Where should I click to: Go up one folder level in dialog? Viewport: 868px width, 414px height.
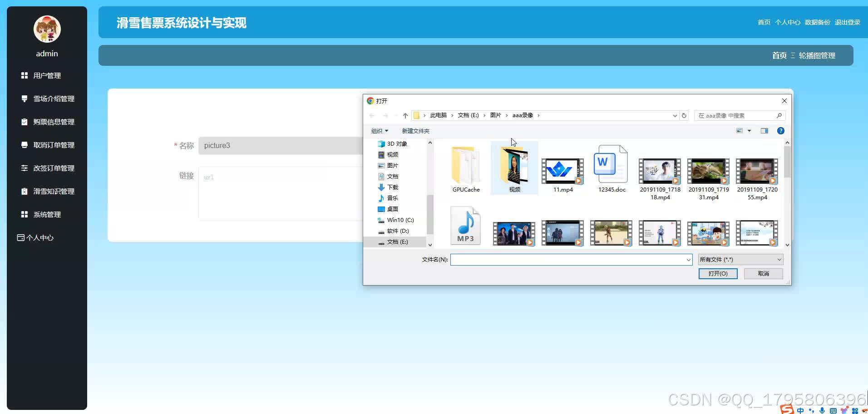405,115
